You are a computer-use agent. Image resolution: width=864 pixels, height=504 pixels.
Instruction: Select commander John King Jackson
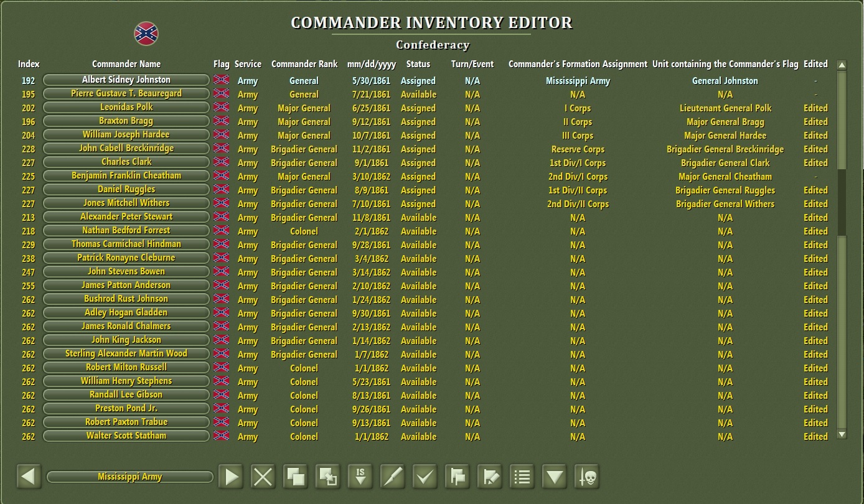[126, 340]
